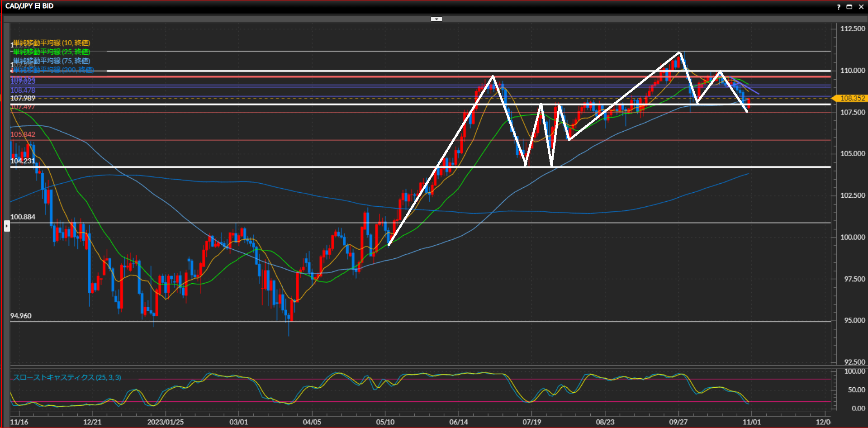Expand the toolbar dropdown arrow at top center
Viewport: 868px width, 428px height.
pyautogui.click(x=436, y=19)
